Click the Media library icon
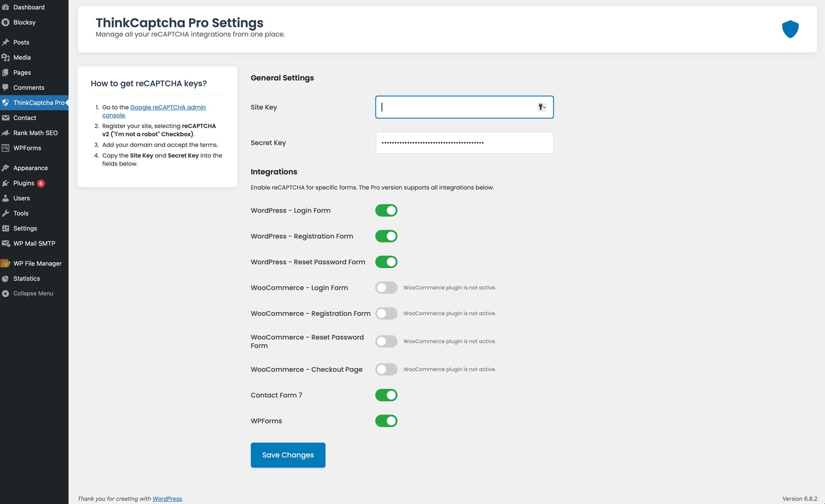 5,57
